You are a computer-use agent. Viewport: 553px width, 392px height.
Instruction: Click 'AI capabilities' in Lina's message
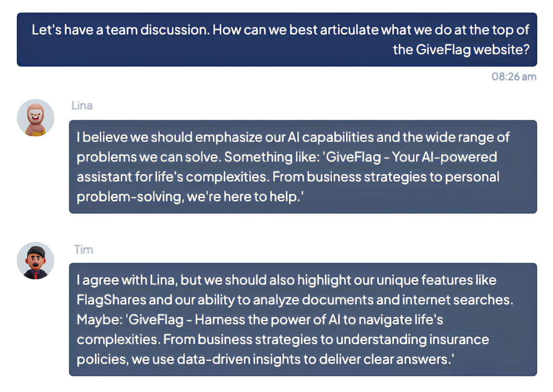(330, 138)
